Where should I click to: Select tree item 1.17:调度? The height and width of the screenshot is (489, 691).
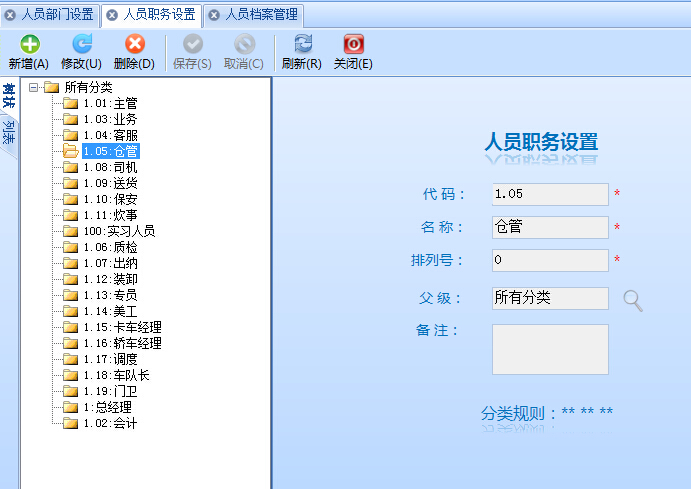tap(110, 359)
